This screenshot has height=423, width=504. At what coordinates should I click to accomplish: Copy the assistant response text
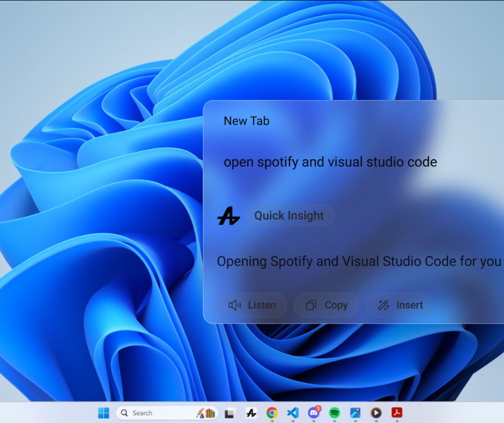click(x=327, y=305)
